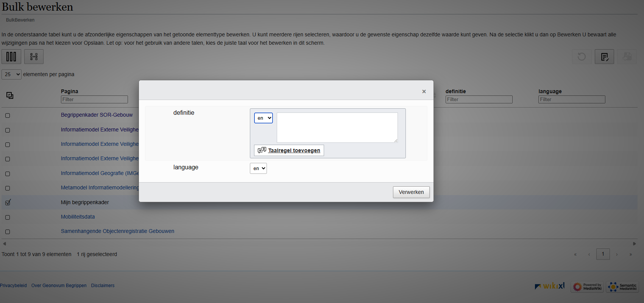Close the dialog with the X icon
Image resolution: width=644 pixels, height=303 pixels.
(x=424, y=91)
